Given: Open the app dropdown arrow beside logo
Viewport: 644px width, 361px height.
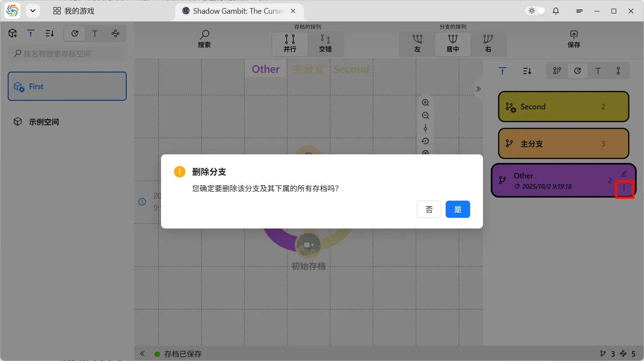Looking at the screenshot, I should pos(33,11).
